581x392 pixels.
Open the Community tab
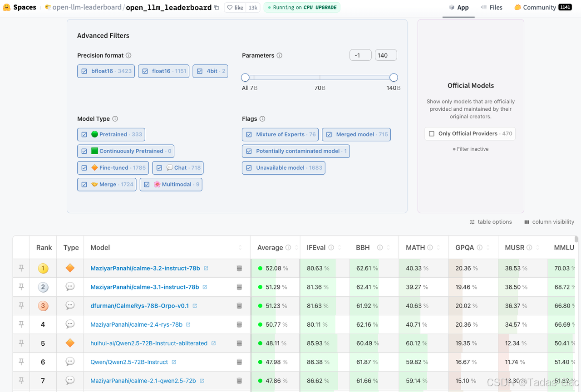click(x=542, y=7)
